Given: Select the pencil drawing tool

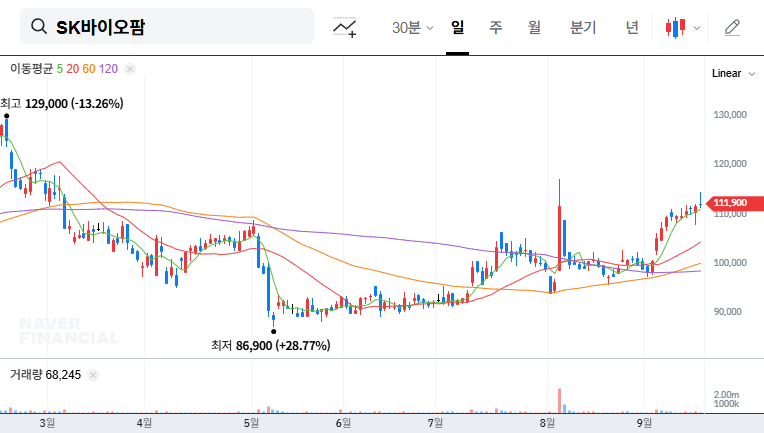Looking at the screenshot, I should 732,28.
